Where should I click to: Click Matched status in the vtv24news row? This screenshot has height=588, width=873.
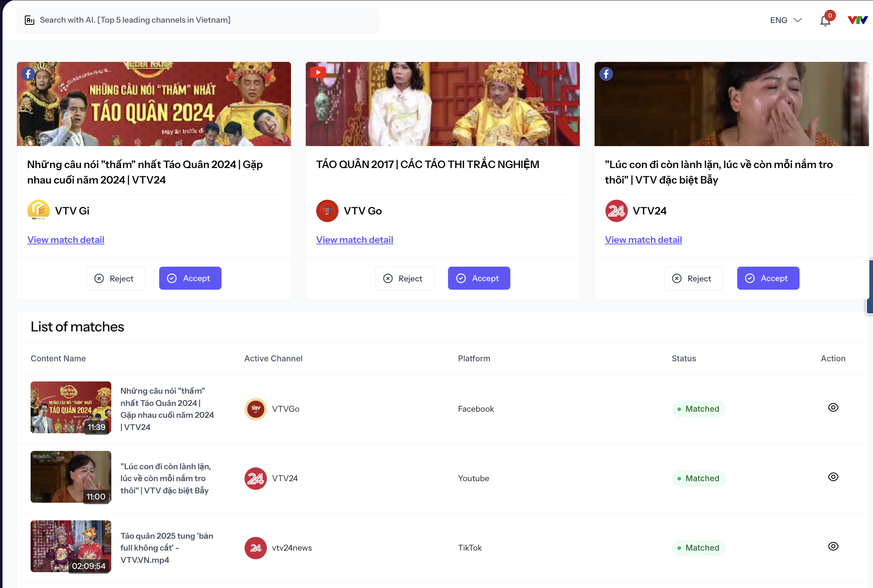tap(699, 548)
